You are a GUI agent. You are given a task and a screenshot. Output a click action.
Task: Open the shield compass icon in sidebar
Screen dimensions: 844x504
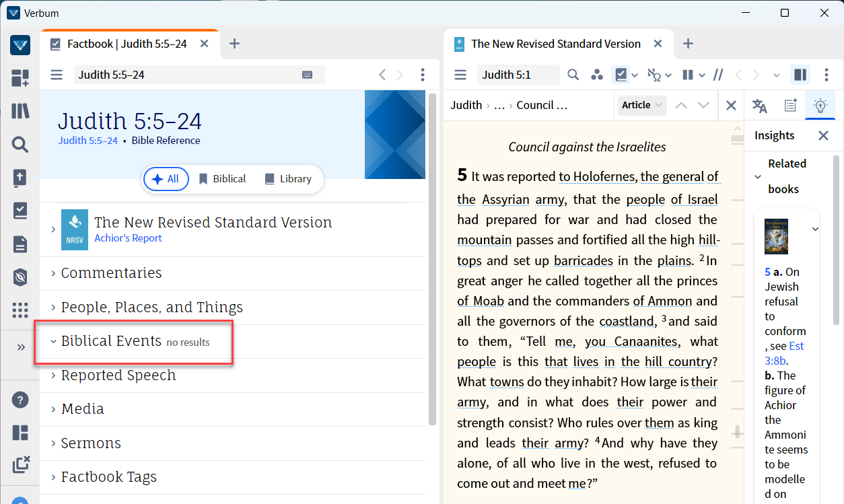[20, 277]
